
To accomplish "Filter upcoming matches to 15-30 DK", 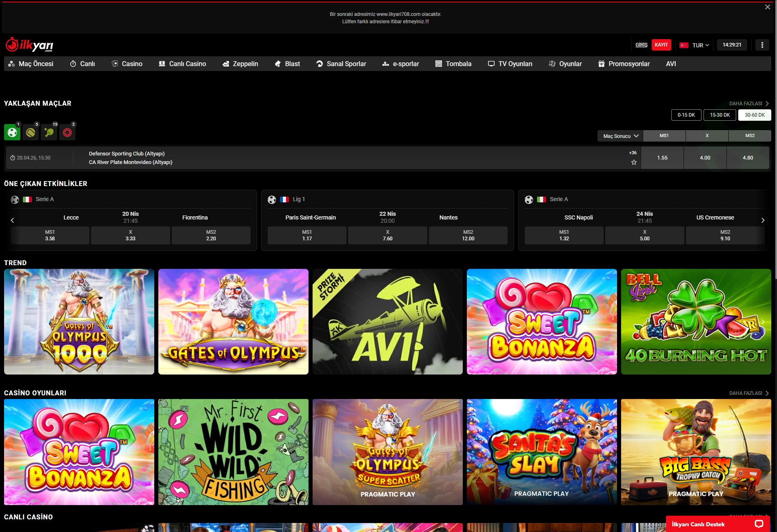I will point(720,115).
